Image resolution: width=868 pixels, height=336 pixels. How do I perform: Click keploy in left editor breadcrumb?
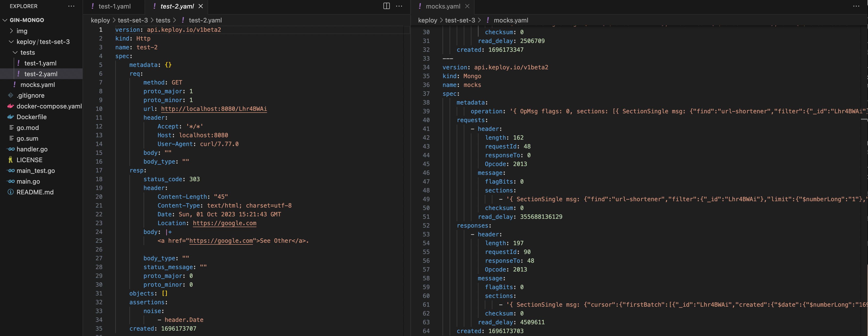[100, 20]
